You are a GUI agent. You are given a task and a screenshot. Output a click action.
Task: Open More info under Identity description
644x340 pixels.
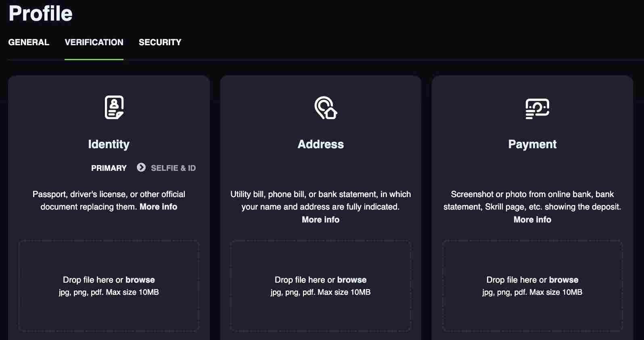coord(159,207)
